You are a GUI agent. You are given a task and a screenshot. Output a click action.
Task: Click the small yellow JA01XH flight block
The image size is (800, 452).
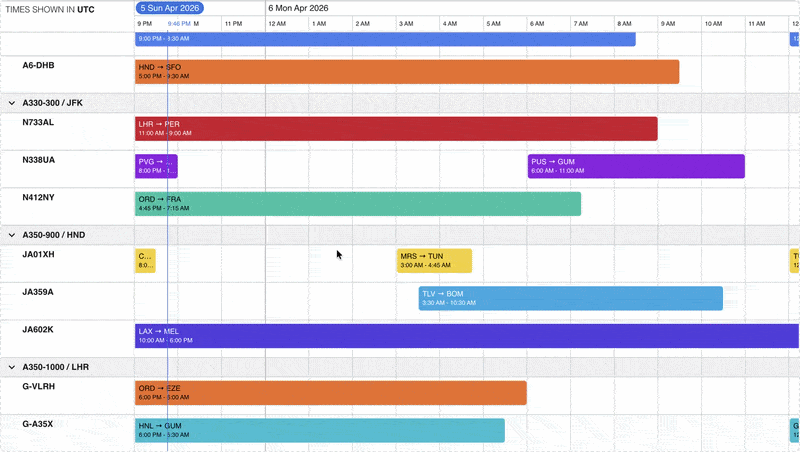click(145, 261)
